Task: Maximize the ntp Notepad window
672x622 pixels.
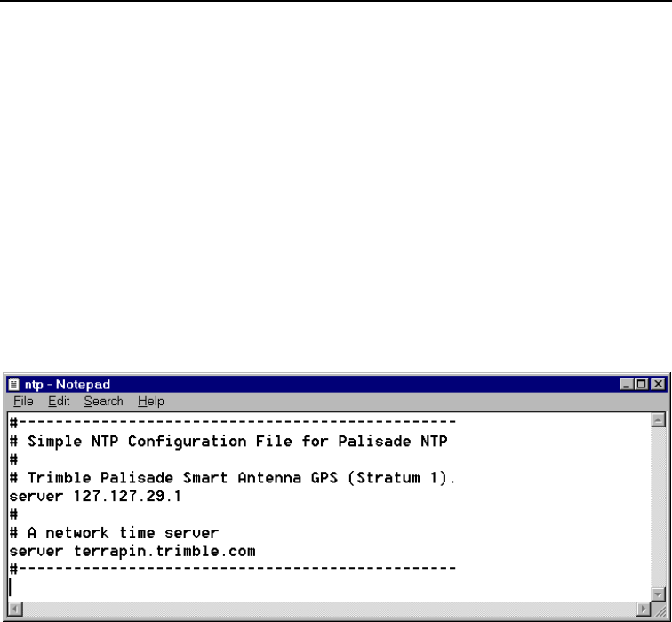Action: pyautogui.click(x=642, y=384)
